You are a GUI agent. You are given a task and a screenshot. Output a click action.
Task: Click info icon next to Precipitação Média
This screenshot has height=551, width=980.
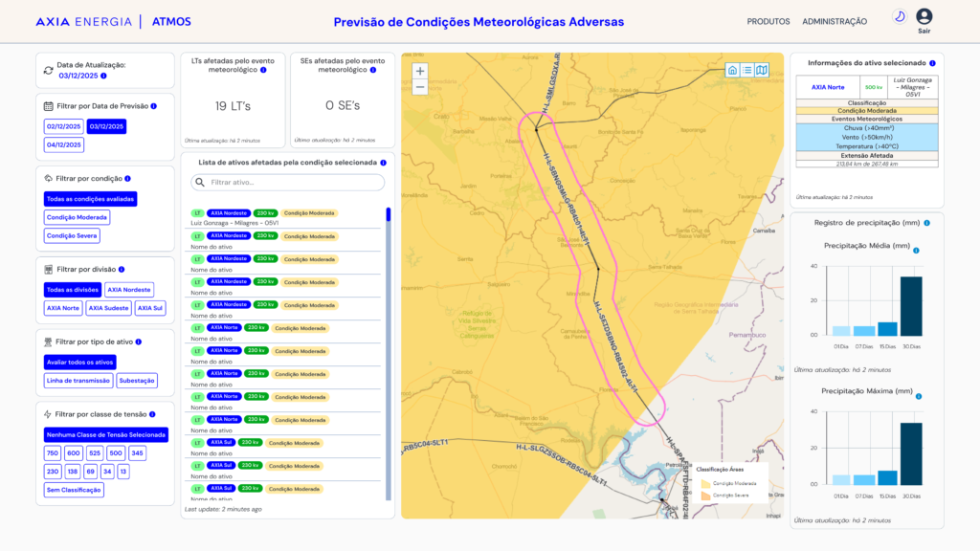[x=915, y=251]
